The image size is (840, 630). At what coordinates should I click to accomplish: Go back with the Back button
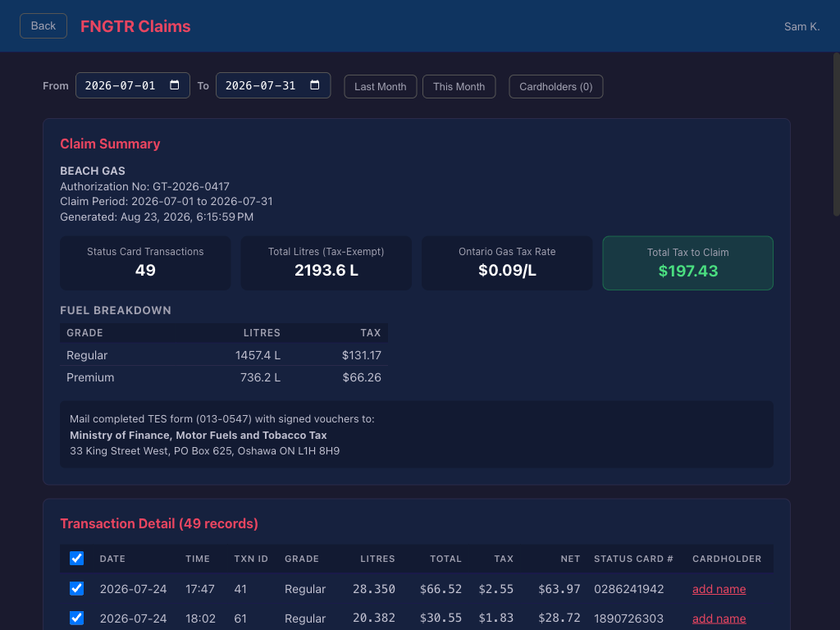43,25
